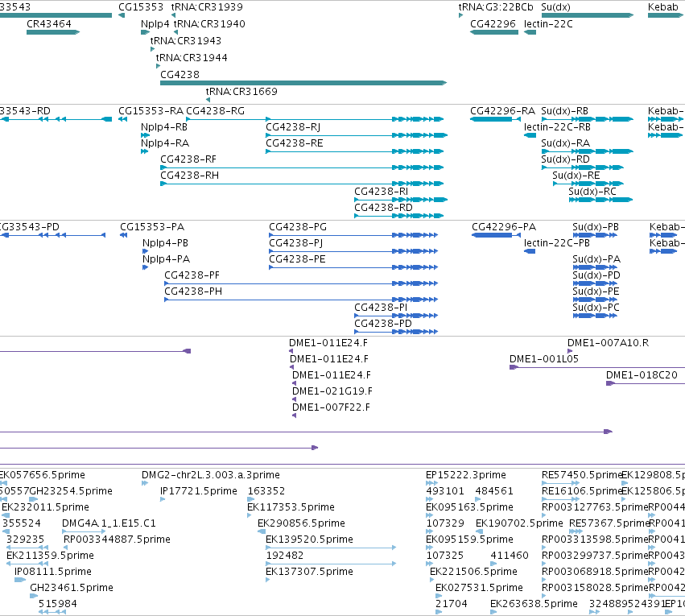
Task: Click EST GH23461.5prime
Action: coord(71,588)
